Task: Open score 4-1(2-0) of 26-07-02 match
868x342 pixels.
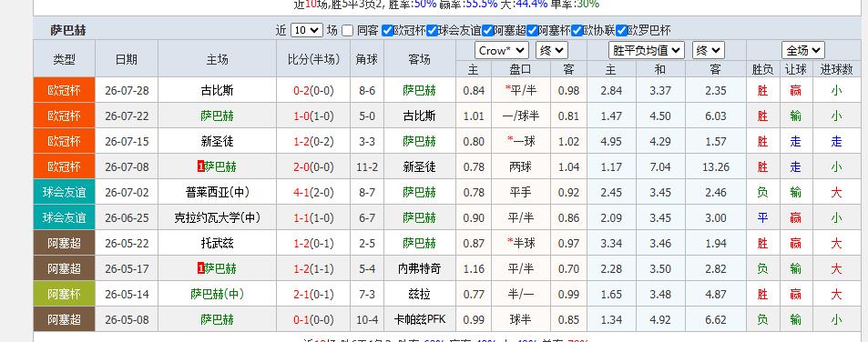Action: [313, 192]
